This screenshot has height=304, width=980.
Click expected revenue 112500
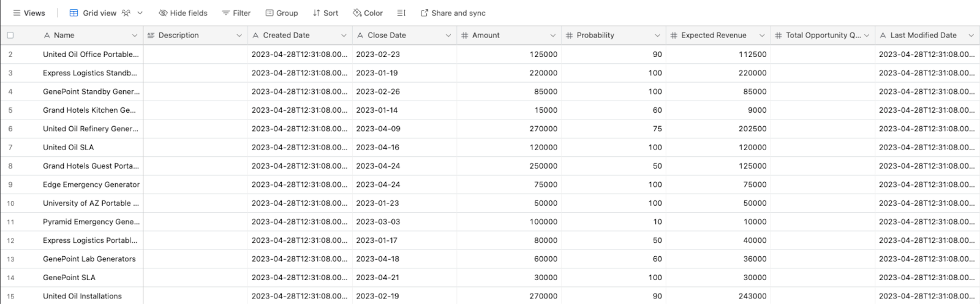(x=752, y=55)
